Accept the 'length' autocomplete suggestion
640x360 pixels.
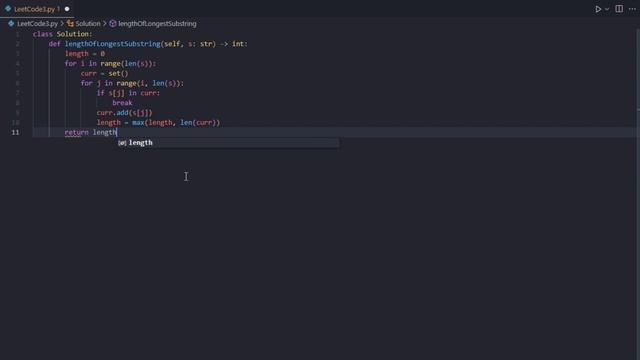click(228, 142)
